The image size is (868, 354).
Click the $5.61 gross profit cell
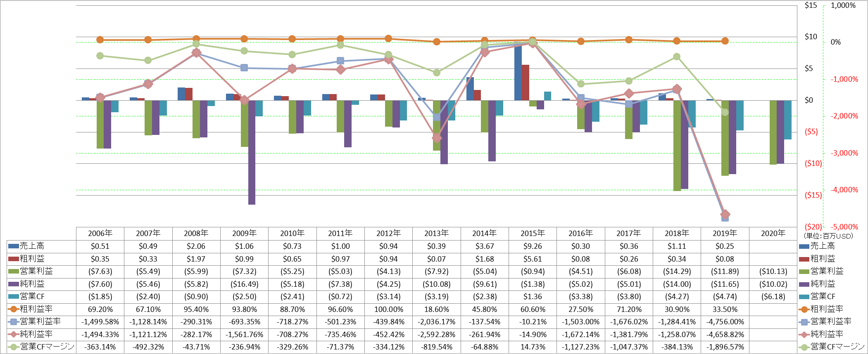pyautogui.click(x=533, y=259)
